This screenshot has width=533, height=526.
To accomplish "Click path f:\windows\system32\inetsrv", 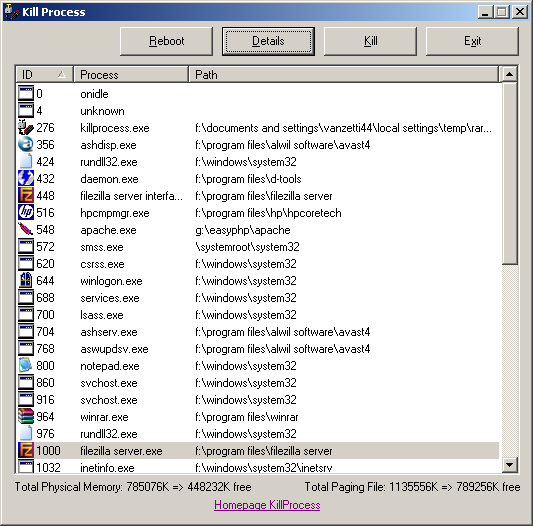I will tap(264, 468).
